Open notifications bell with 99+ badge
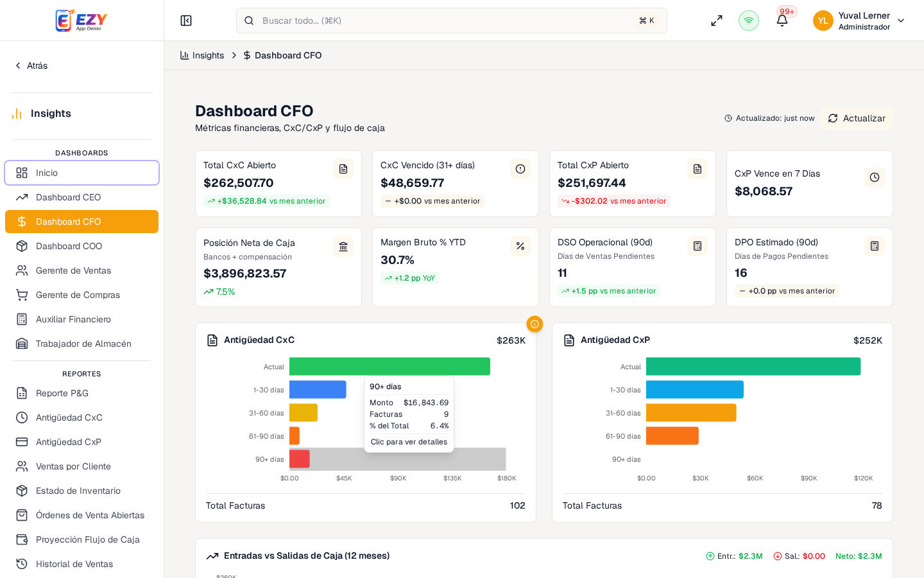The width and height of the screenshot is (924, 578). tap(782, 21)
